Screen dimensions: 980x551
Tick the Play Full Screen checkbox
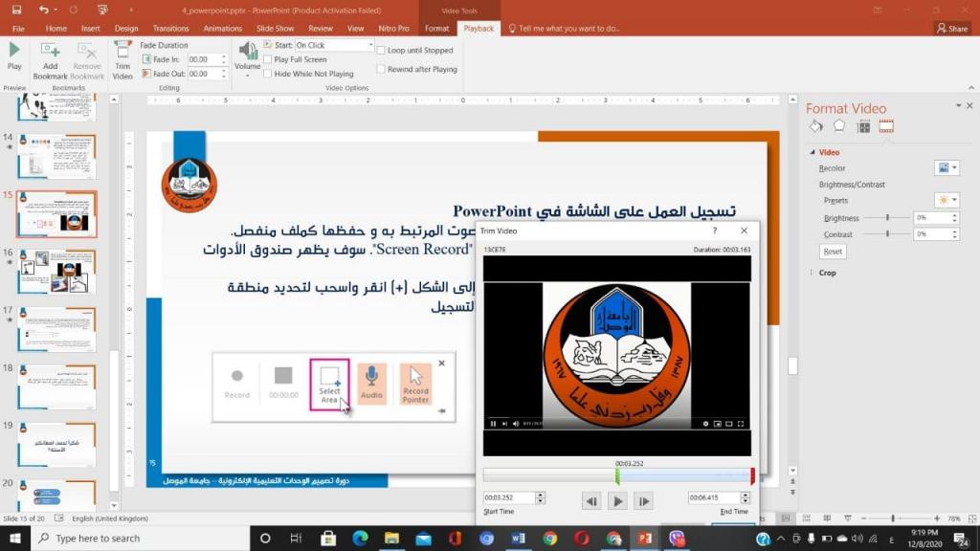[x=268, y=59]
